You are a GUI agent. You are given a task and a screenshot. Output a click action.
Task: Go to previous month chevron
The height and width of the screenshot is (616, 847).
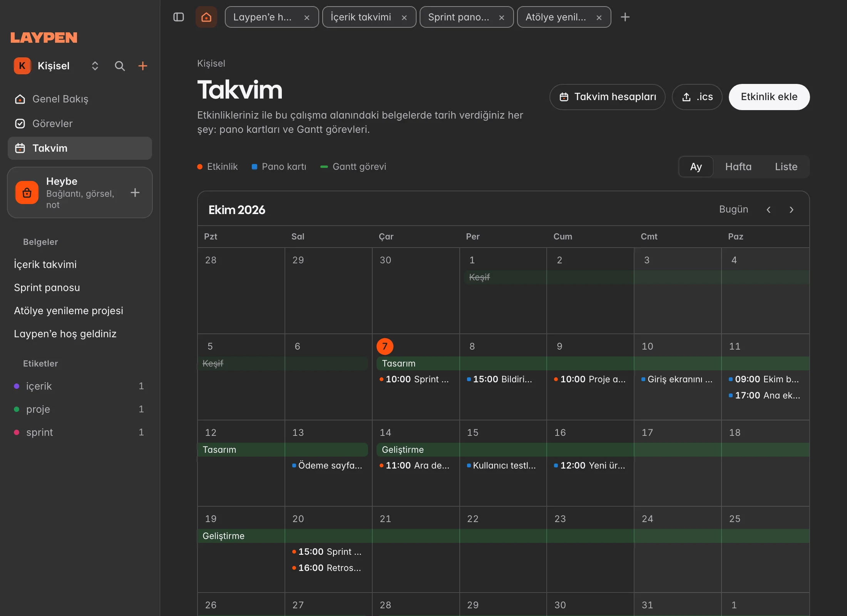coord(768,210)
